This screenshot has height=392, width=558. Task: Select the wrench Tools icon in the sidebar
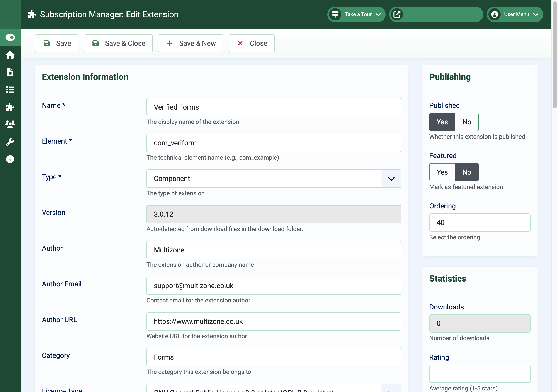pyautogui.click(x=10, y=142)
